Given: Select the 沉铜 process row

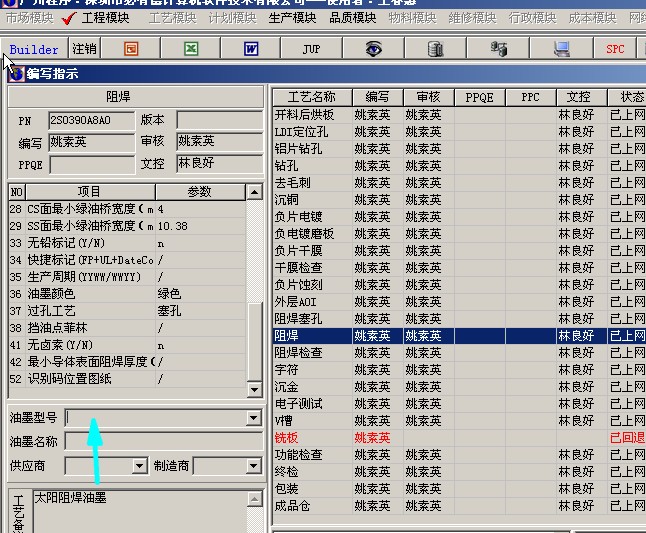Looking at the screenshot, I should pos(459,200).
